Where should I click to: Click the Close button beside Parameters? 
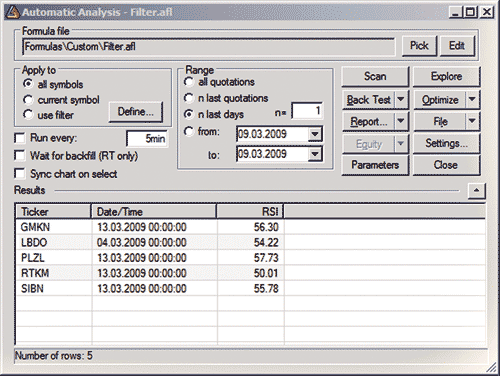446,165
